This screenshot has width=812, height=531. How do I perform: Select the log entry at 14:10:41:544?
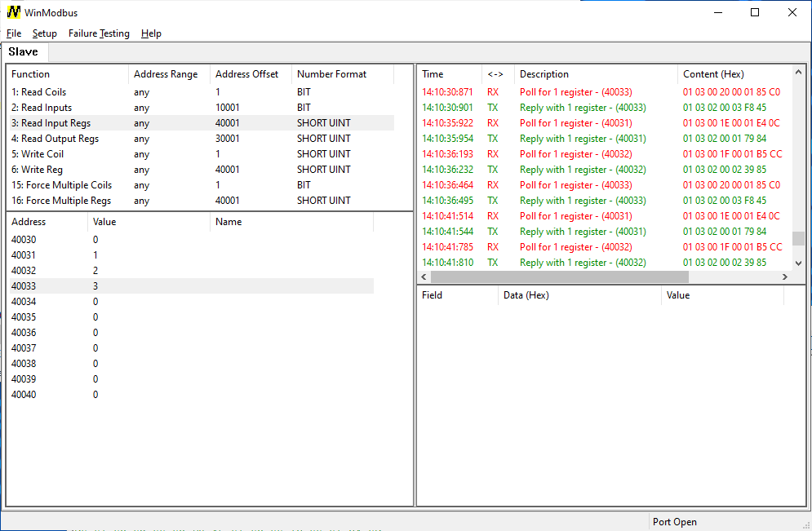605,232
